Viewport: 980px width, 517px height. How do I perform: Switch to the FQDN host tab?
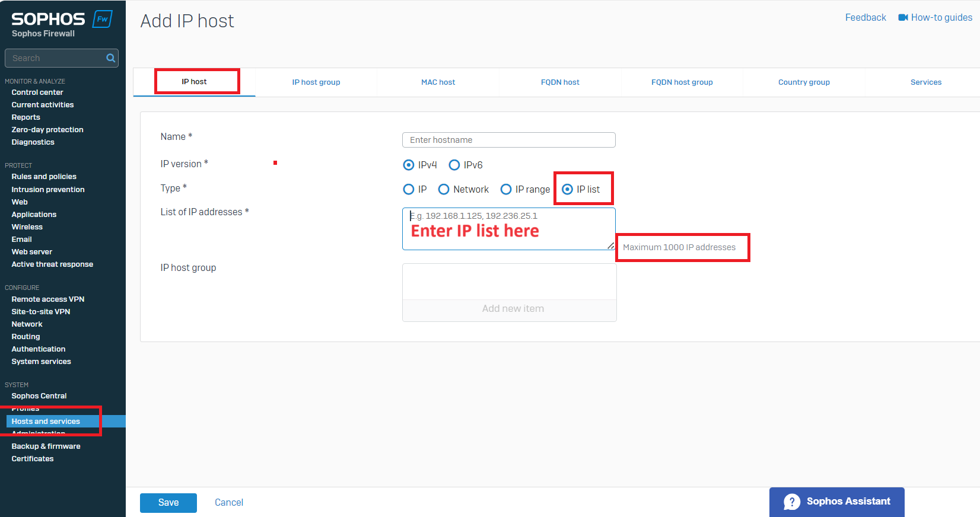coord(560,82)
